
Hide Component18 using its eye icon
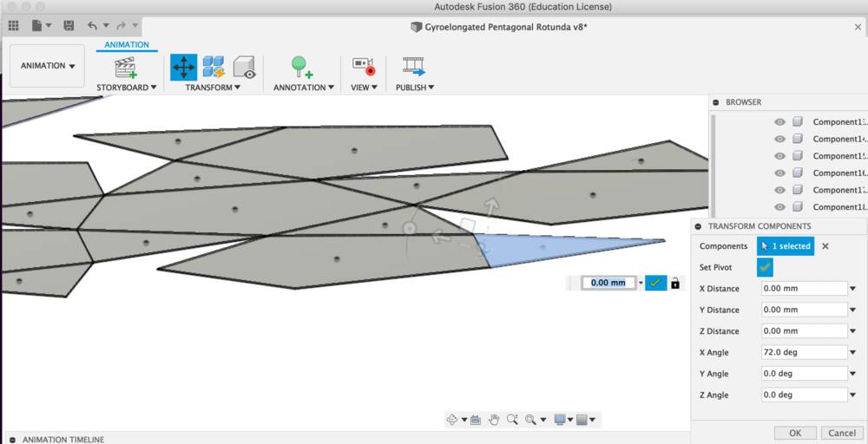coord(780,206)
